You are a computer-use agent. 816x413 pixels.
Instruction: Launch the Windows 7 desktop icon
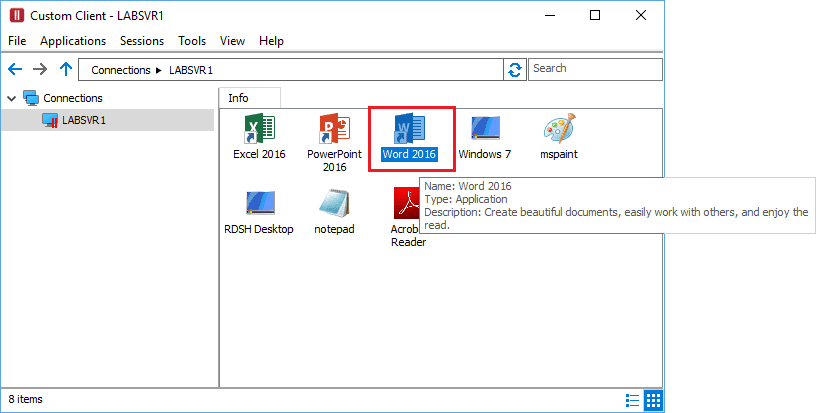point(485,129)
